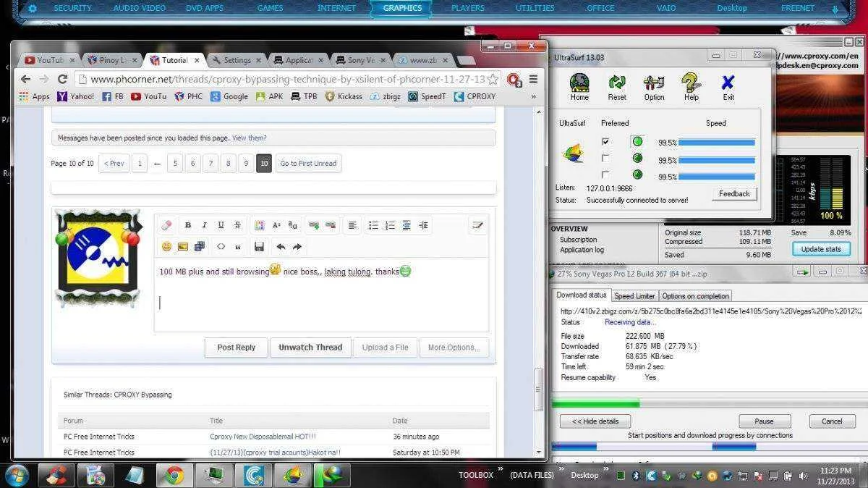Click the Remove Formatting eraser icon

click(167, 225)
